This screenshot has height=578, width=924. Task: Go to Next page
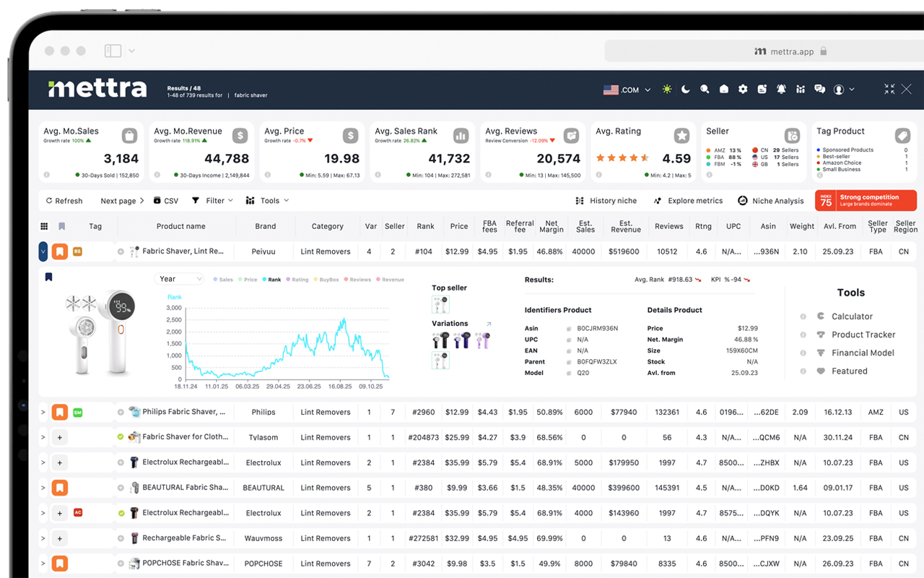coord(122,201)
